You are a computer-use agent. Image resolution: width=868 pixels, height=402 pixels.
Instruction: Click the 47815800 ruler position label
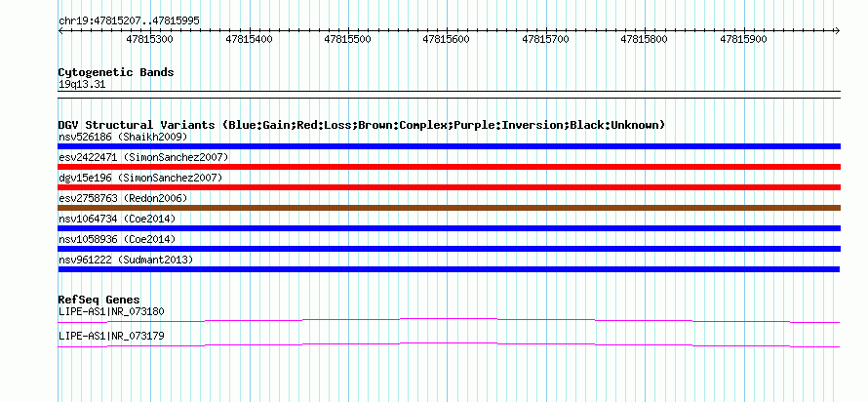point(644,39)
